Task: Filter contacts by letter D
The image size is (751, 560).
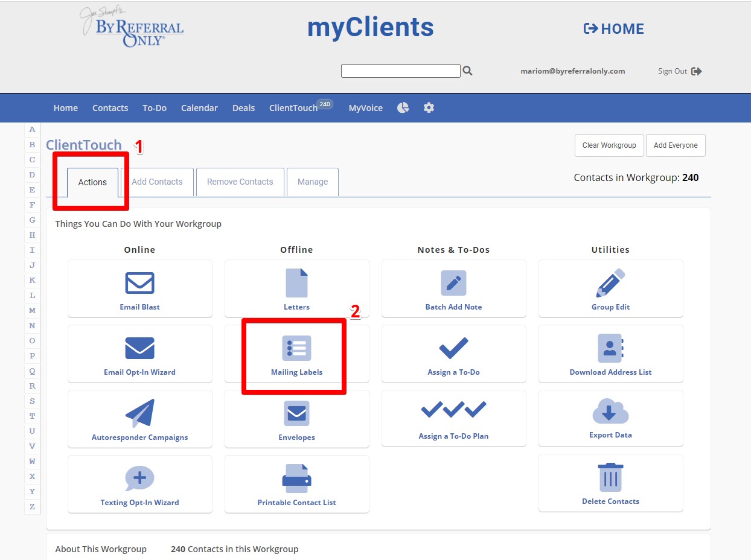Action: click(x=33, y=175)
